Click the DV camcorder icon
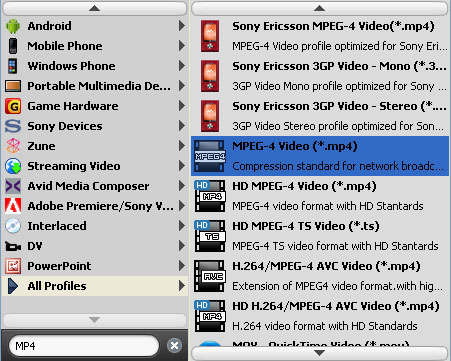The image size is (451, 361). click(x=13, y=247)
